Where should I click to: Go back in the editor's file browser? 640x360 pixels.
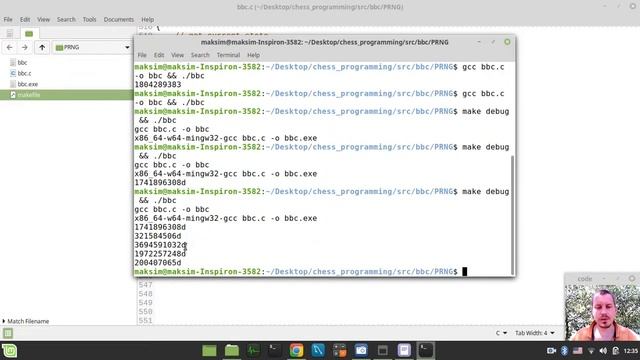(9, 47)
